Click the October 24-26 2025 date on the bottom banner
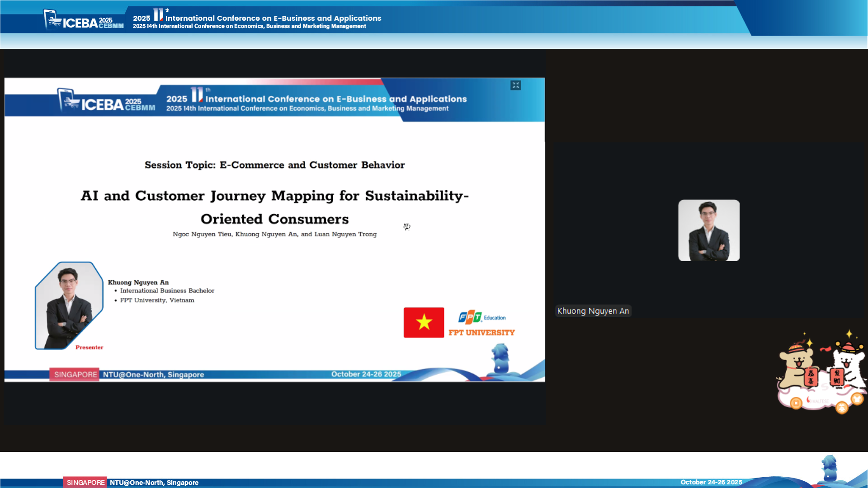Screen dimensions: 868x488 pyautogui.click(x=711, y=482)
